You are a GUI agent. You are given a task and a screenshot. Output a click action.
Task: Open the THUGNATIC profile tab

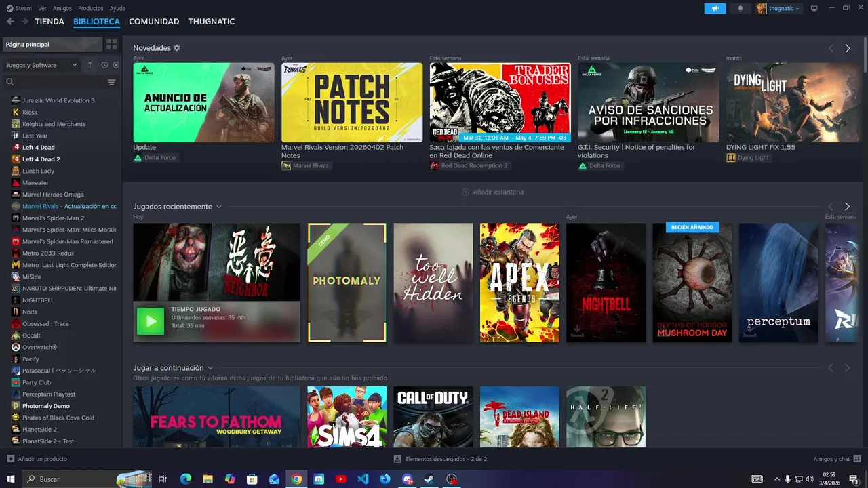pos(212,22)
